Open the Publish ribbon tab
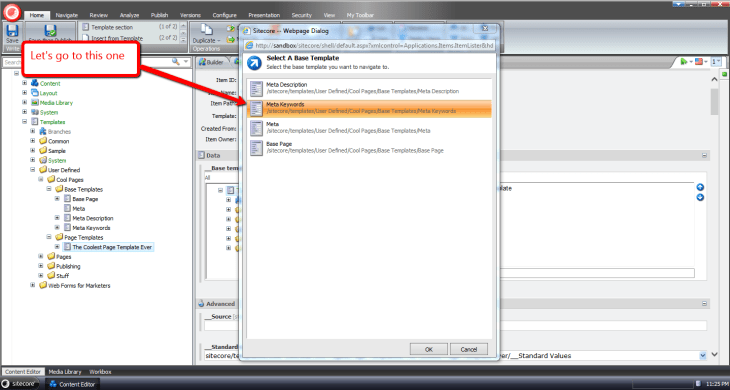The image size is (730, 390). click(159, 15)
